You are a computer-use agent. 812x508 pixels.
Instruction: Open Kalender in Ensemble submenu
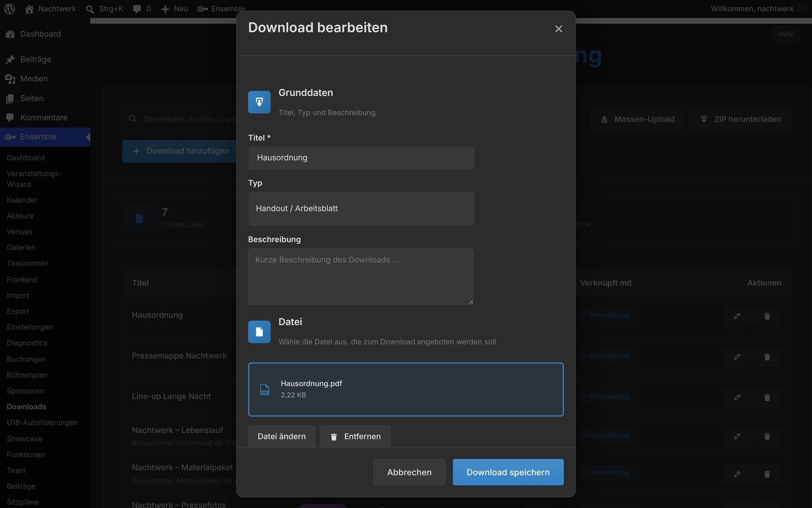coord(22,200)
